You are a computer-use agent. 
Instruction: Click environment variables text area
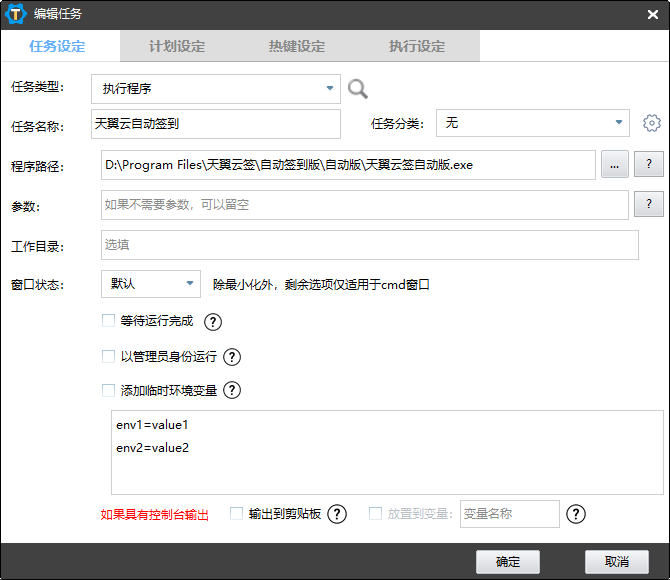click(x=387, y=453)
